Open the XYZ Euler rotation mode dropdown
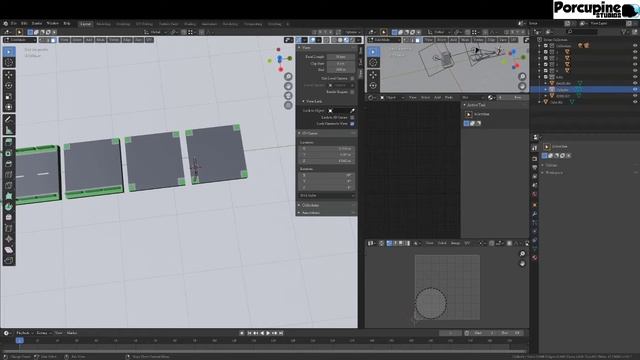640x360 pixels. pyautogui.click(x=327, y=196)
